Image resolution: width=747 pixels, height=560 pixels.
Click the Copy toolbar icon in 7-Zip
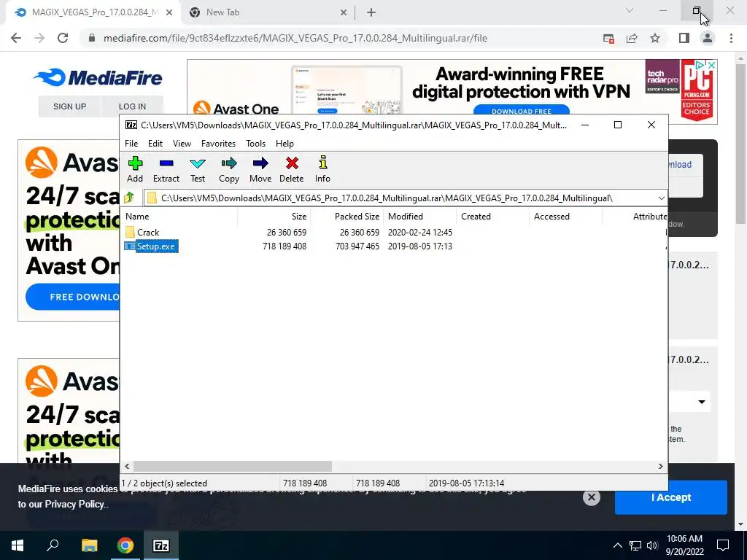click(x=228, y=169)
